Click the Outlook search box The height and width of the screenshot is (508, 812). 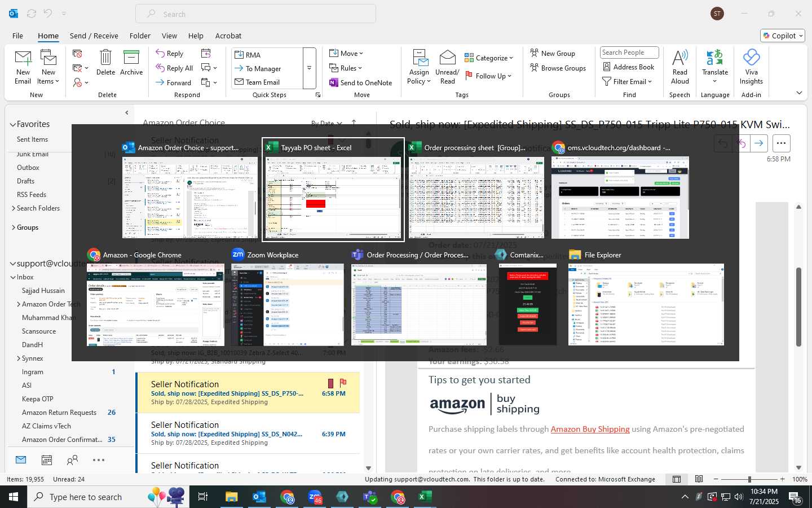click(x=255, y=14)
